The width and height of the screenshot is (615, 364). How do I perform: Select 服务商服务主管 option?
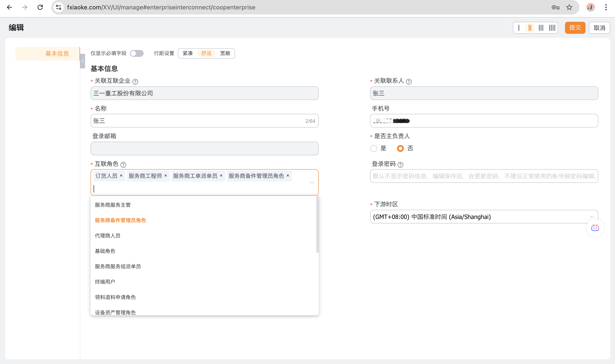pyautogui.click(x=113, y=205)
